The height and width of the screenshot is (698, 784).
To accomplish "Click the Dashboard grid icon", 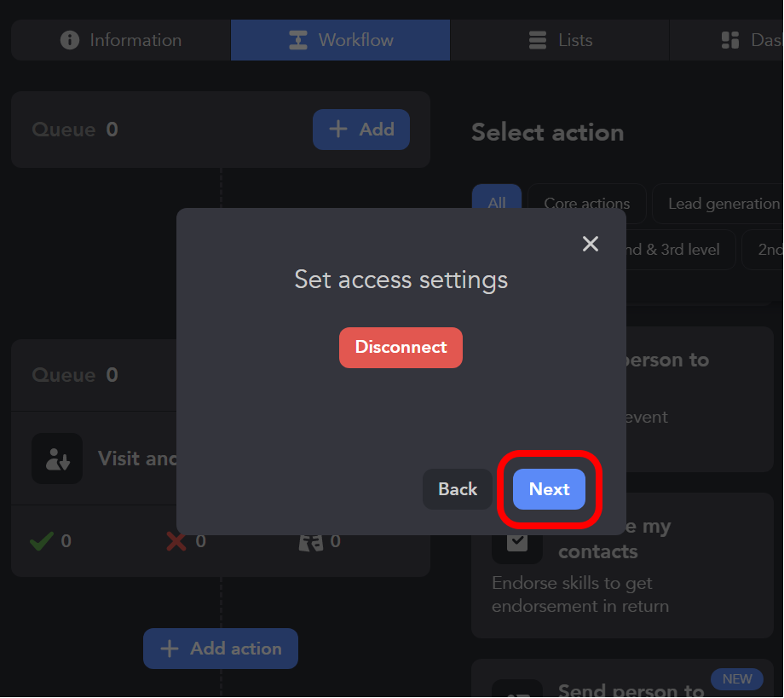I will coord(730,40).
